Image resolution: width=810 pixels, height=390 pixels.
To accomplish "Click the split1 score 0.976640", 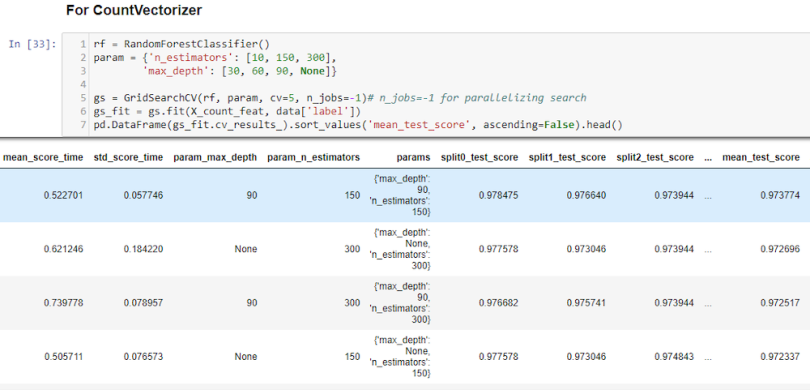I will pos(586,195).
